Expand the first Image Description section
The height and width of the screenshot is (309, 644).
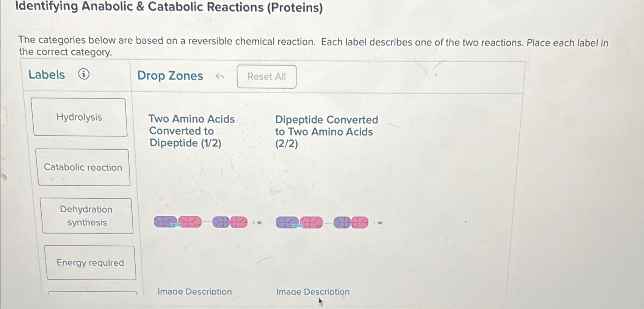point(194,292)
